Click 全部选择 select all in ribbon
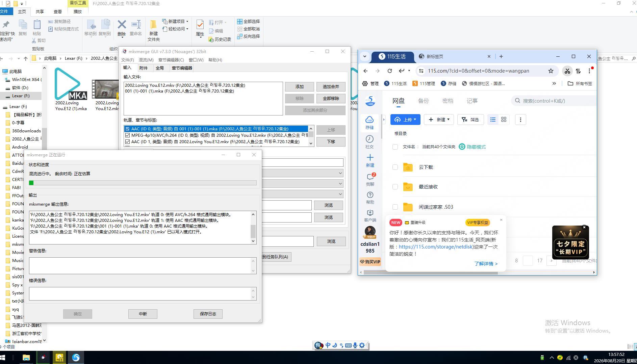 point(248,21)
